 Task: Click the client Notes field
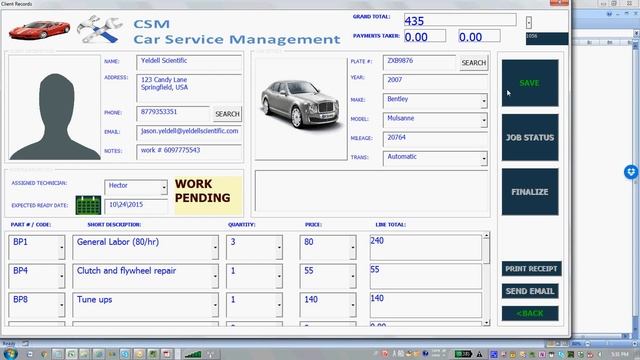pos(189,152)
